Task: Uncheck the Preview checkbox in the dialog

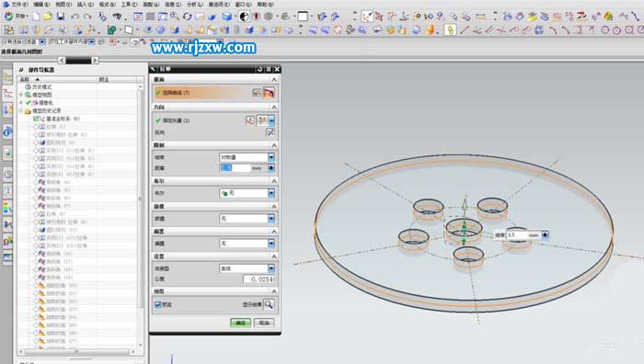Action: click(157, 304)
